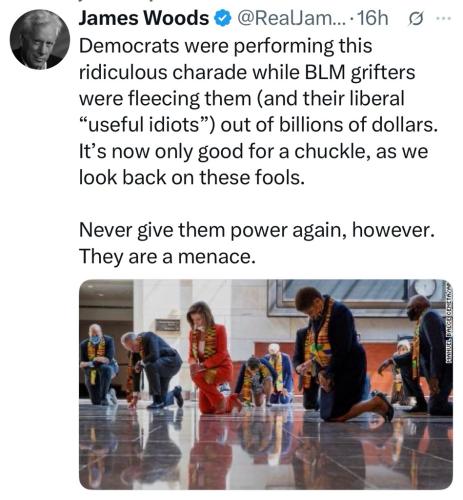Click the sentence "Never give them power again, however."
Image resolution: width=463 pixels, height=500 pixels.
[257, 230]
